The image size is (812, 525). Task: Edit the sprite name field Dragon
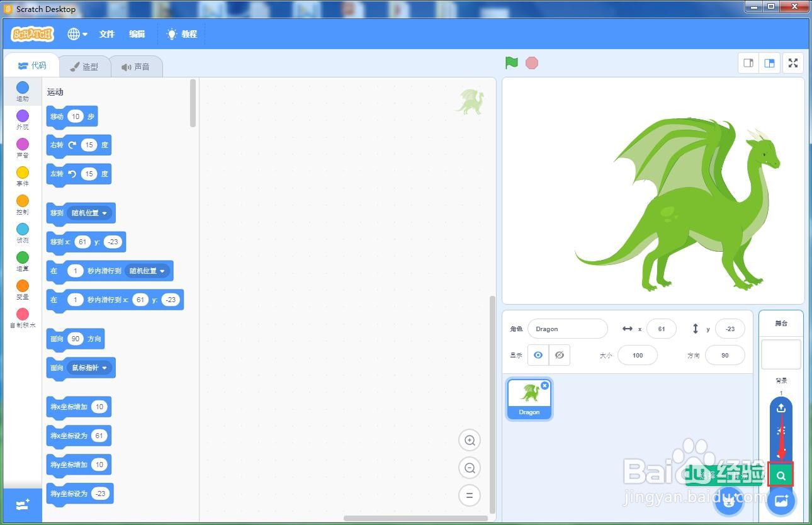[567, 329]
